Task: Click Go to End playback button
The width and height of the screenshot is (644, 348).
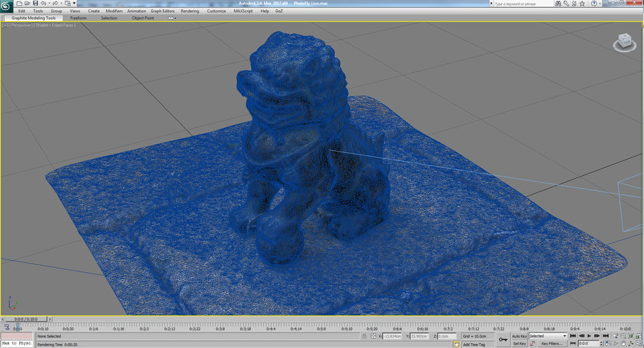Action: [x=605, y=336]
